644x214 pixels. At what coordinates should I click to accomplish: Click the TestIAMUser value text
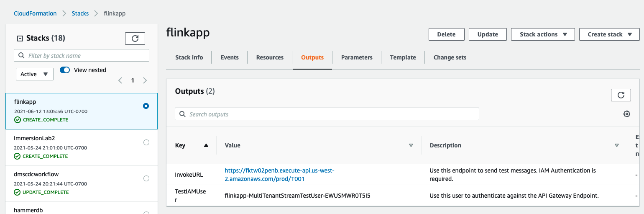click(297, 196)
